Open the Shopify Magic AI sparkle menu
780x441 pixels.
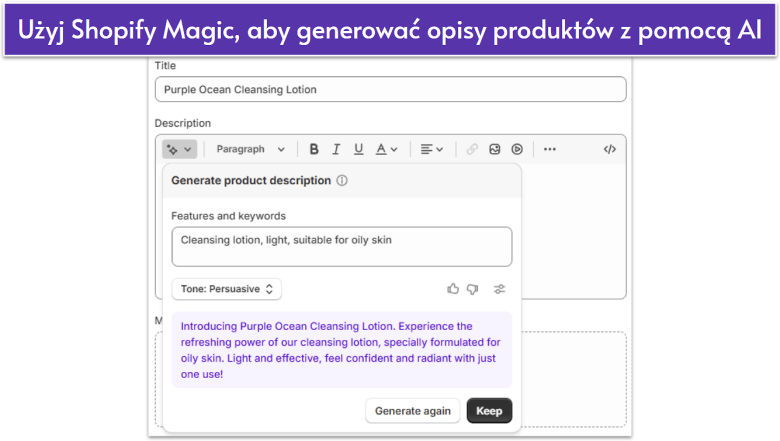(180, 149)
